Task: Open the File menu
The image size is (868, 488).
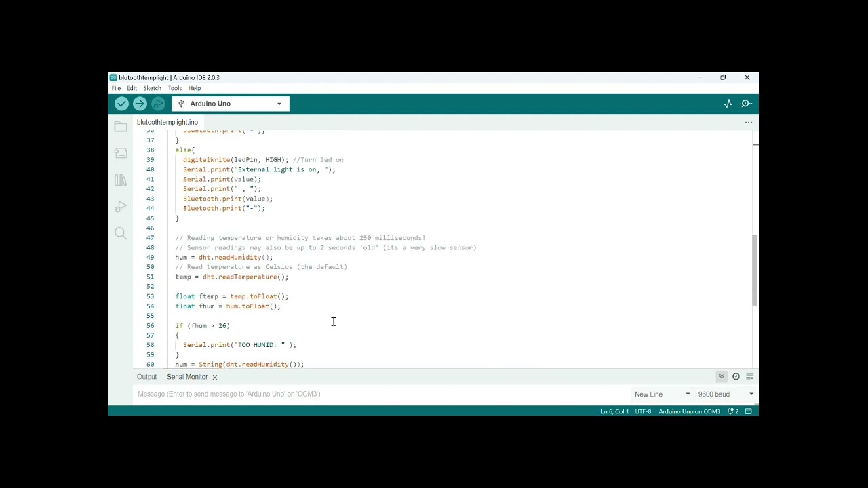Action: (x=116, y=88)
